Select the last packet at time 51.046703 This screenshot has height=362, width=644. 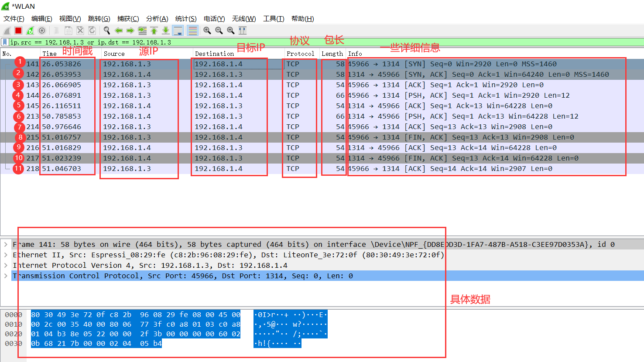tap(322, 169)
